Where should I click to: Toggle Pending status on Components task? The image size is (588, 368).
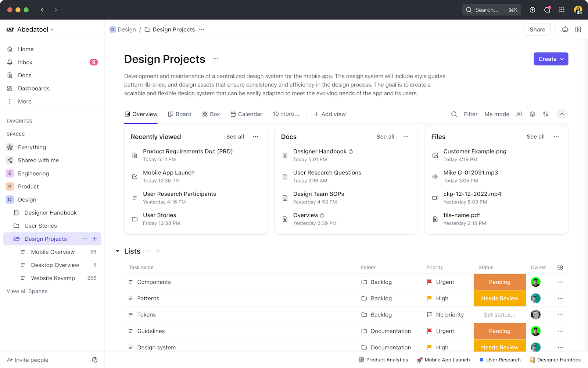point(499,282)
